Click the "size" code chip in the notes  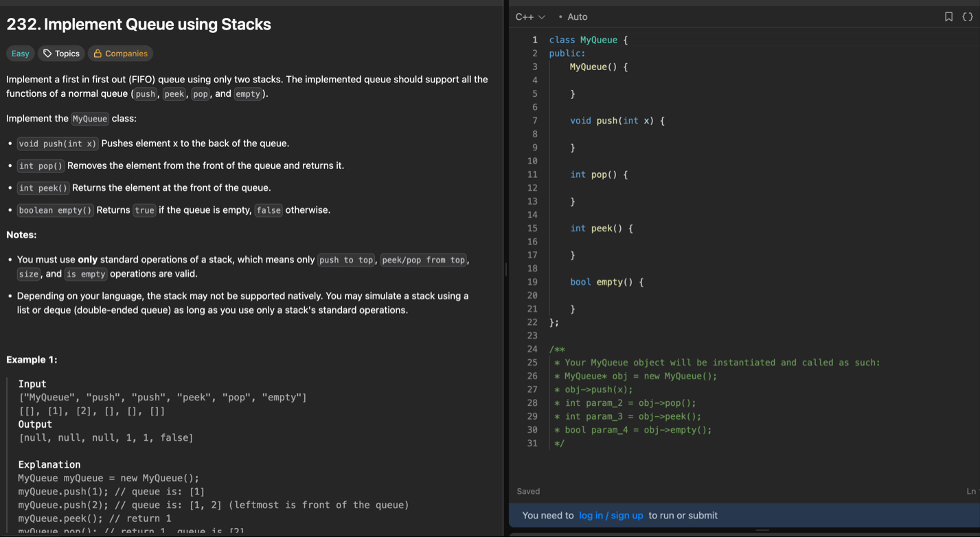[29, 274]
